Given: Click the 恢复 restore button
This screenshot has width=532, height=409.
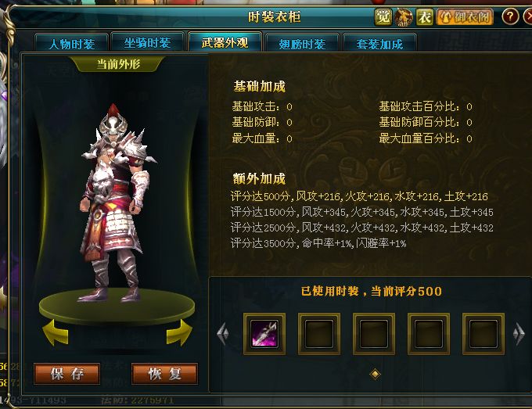Looking at the screenshot, I should [164, 374].
